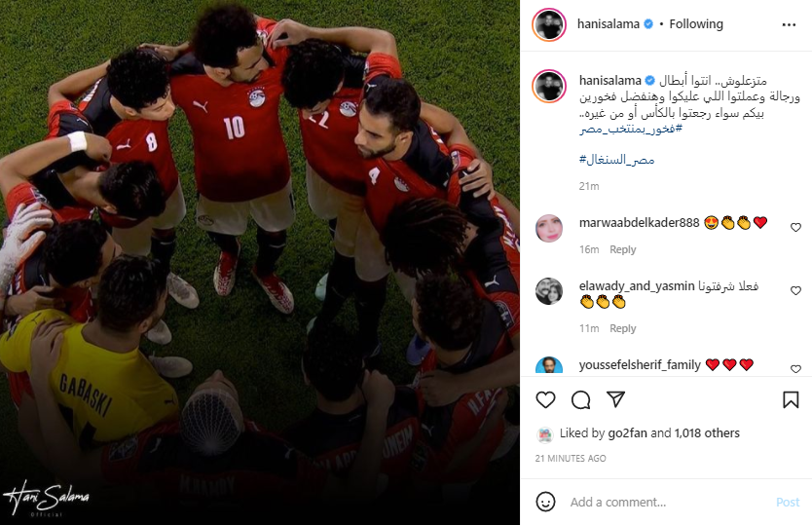Image resolution: width=812 pixels, height=525 pixels.
Task: Save post with bookmark icon
Action: pyautogui.click(x=791, y=400)
